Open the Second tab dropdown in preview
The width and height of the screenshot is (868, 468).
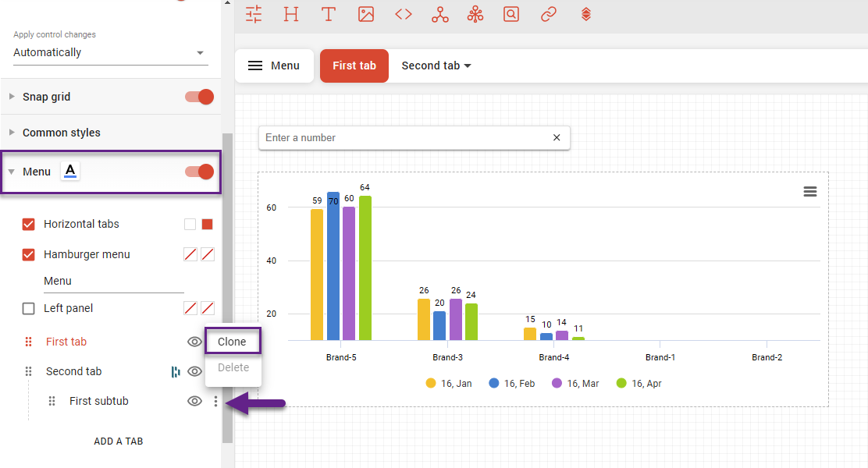[x=436, y=66]
